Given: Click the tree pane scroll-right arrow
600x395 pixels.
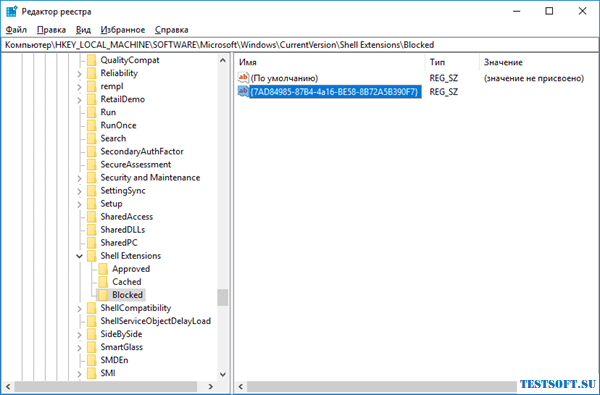Looking at the screenshot, I should tap(211, 387).
